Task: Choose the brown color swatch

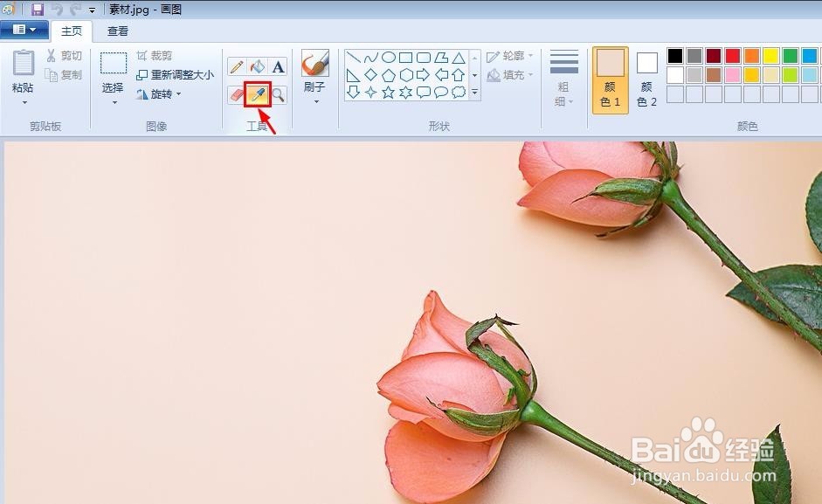Action: pyautogui.click(x=714, y=75)
